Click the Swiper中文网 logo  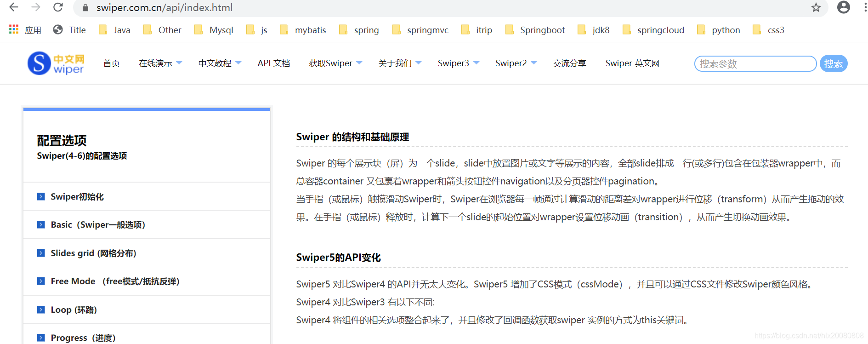[56, 63]
